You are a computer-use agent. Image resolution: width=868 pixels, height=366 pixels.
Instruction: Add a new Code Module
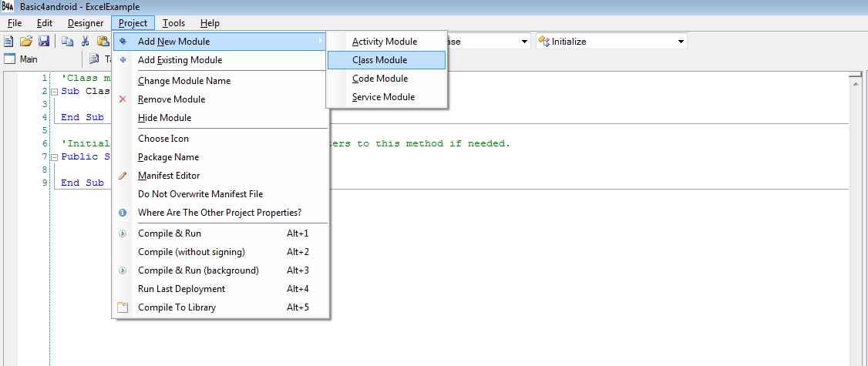[x=386, y=79]
